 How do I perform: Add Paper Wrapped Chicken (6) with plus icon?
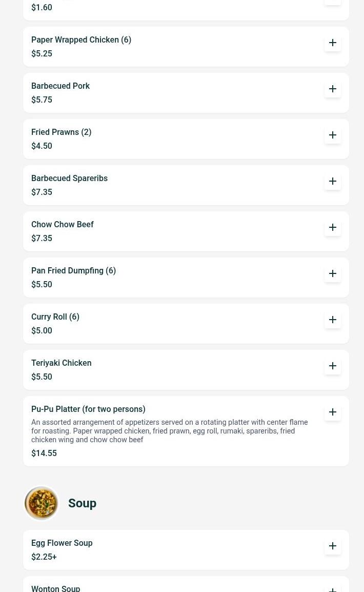click(333, 43)
